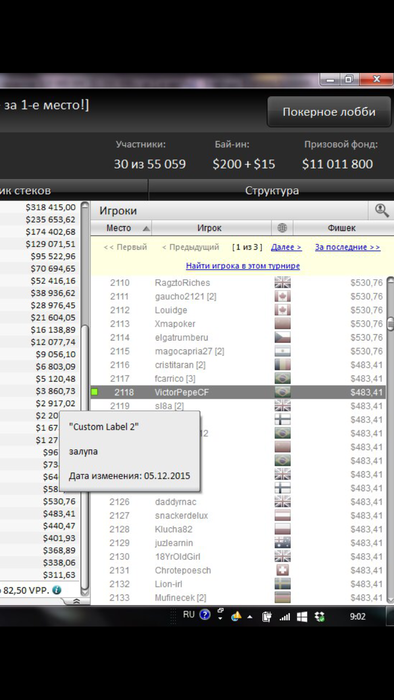Click prize amount $311,63
Screen dimensions: 394x700
click(x=59, y=575)
